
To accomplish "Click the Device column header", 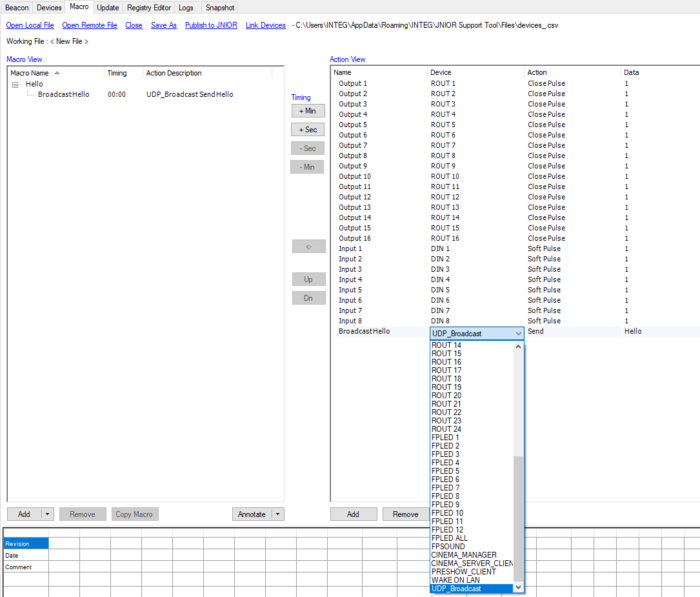I will pyautogui.click(x=476, y=72).
